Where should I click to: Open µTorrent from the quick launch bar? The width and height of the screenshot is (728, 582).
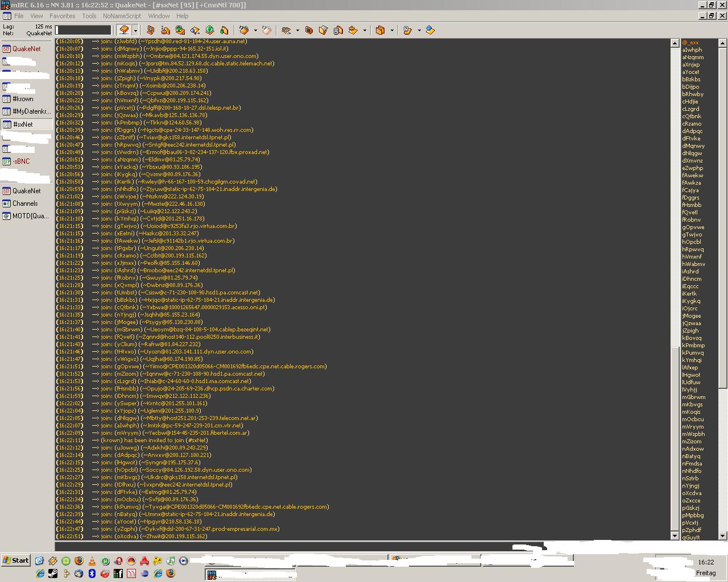tap(105, 561)
